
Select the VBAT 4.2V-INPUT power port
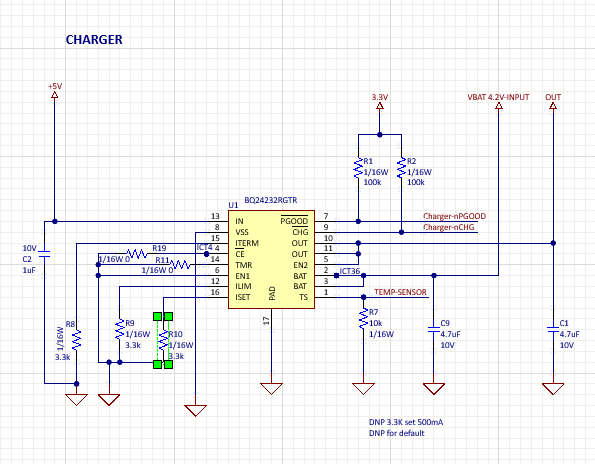(499, 106)
